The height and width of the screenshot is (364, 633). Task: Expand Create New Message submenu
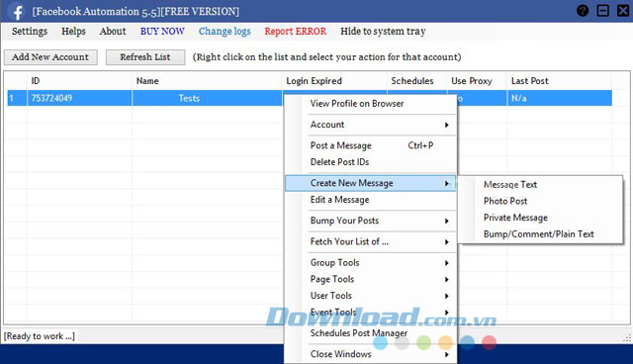[371, 183]
